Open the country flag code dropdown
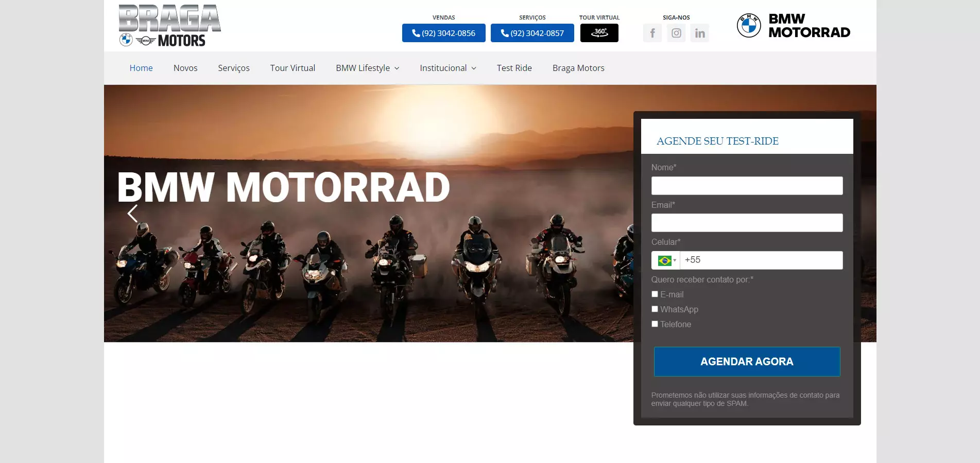 666,260
